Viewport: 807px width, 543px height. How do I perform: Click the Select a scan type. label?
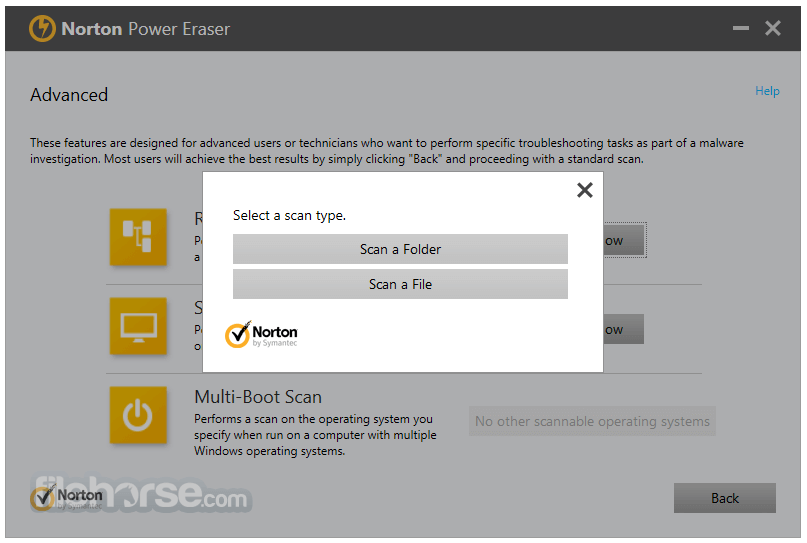tap(289, 215)
